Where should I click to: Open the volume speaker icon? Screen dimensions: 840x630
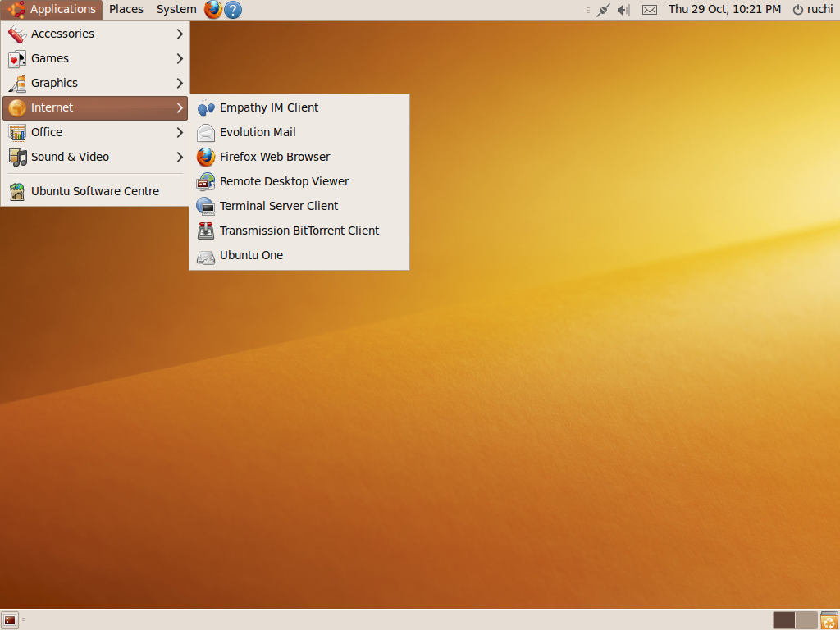point(623,10)
